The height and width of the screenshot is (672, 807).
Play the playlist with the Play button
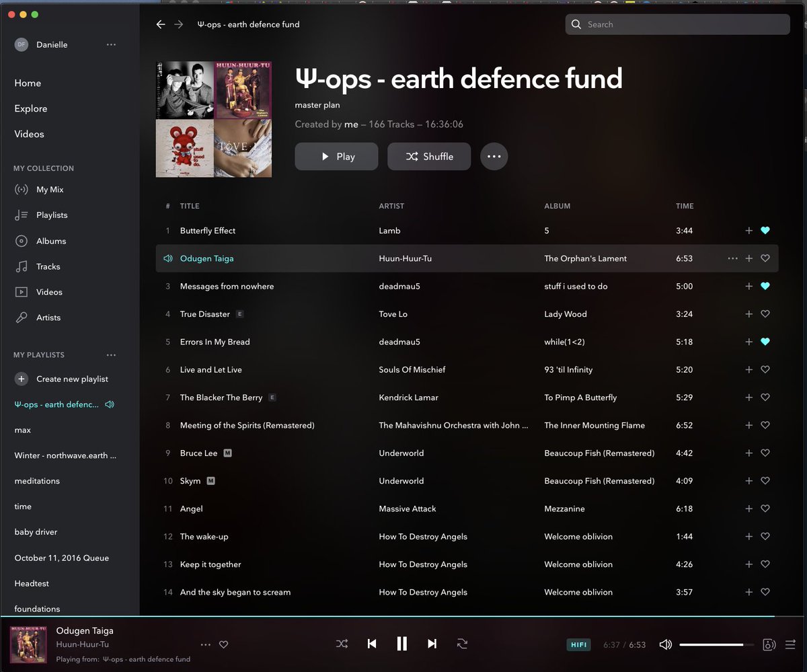(x=336, y=157)
